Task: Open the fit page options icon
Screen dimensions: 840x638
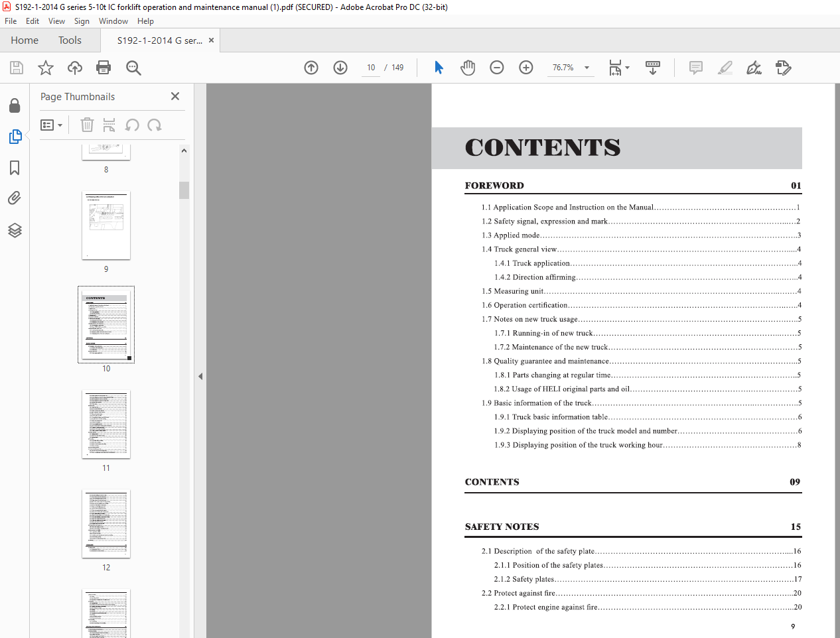Action: coord(618,68)
